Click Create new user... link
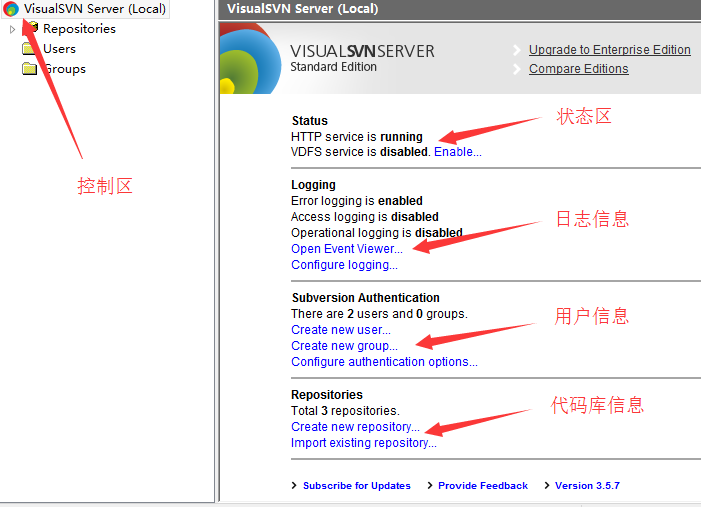Viewport: 701px width, 507px height. coord(341,330)
